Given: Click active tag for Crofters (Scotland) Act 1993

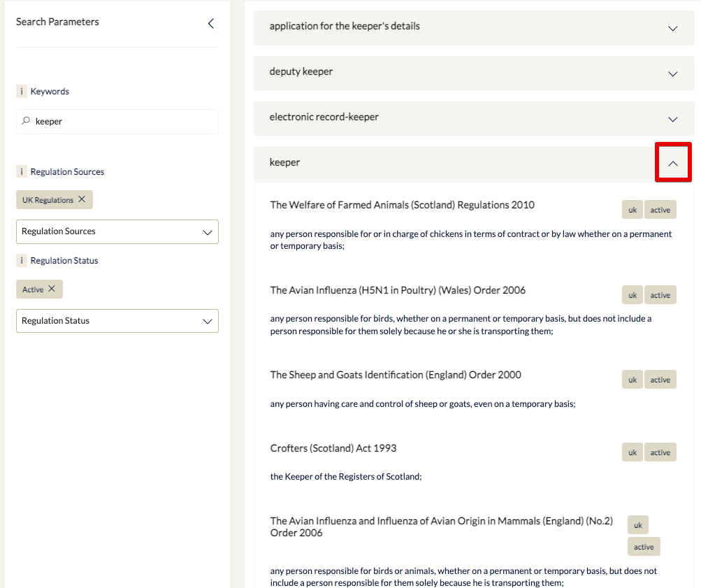Looking at the screenshot, I should click(660, 452).
